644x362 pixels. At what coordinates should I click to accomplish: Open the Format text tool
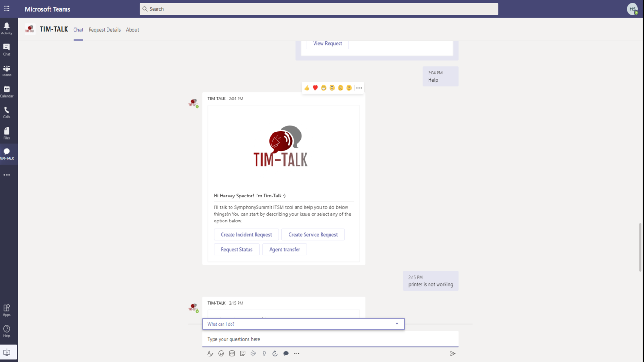[210, 354]
